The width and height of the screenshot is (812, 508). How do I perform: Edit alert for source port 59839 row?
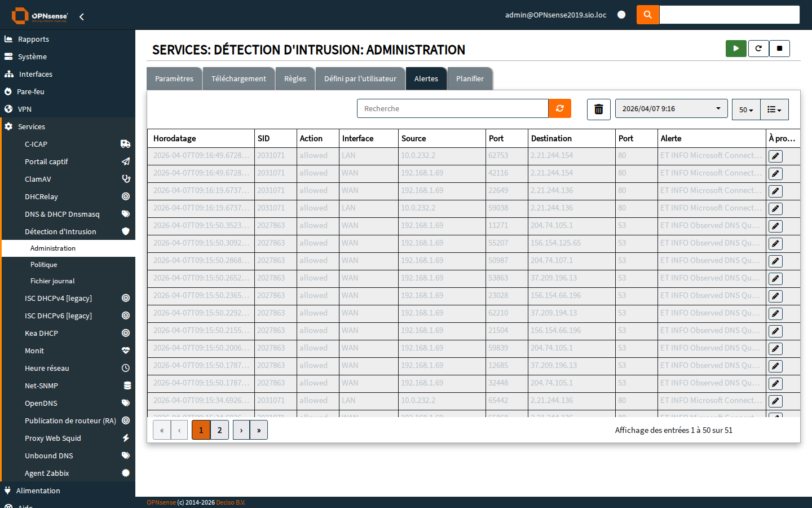pyautogui.click(x=775, y=349)
